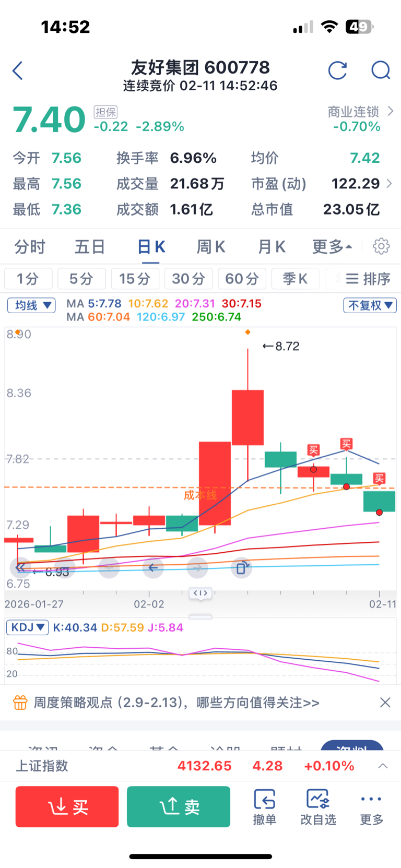Image resolution: width=401 pixels, height=868 pixels.
Task: Open the KDJ indicator dropdown
Action: click(x=27, y=627)
